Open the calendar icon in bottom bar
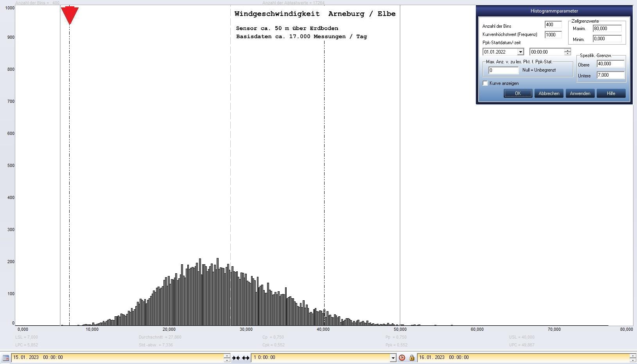637x364 pixels. (5, 358)
